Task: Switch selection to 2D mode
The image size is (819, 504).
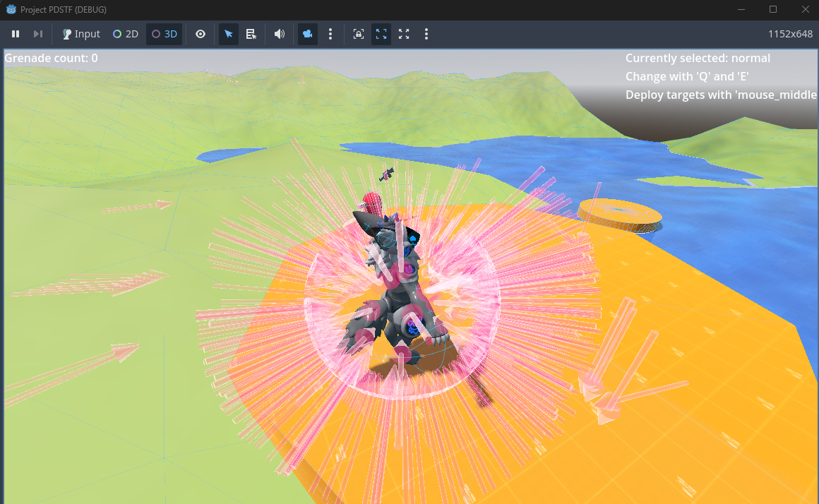Action: [x=126, y=34]
